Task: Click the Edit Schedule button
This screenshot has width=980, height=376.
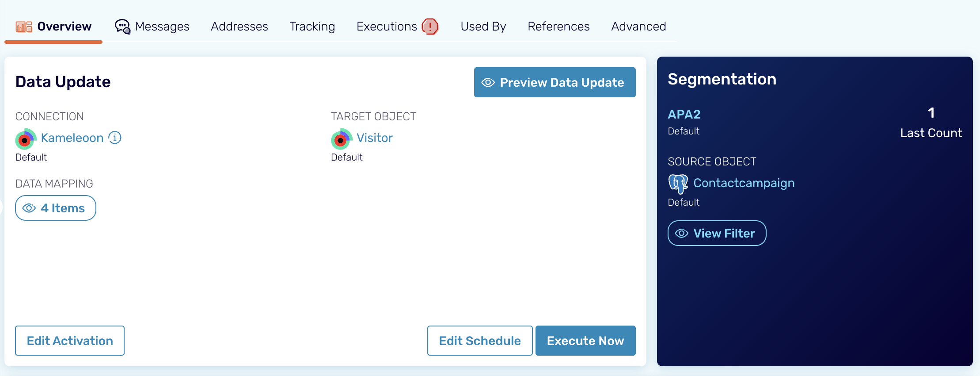Action: pyautogui.click(x=479, y=341)
